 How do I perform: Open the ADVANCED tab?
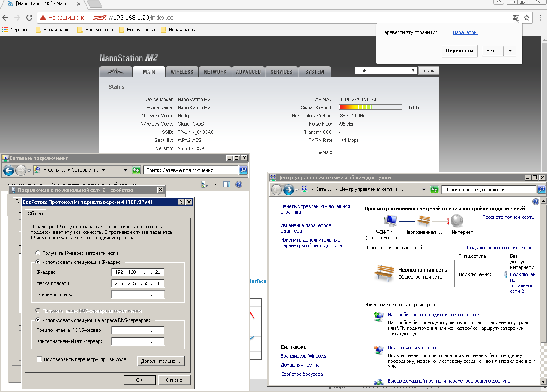click(x=248, y=72)
